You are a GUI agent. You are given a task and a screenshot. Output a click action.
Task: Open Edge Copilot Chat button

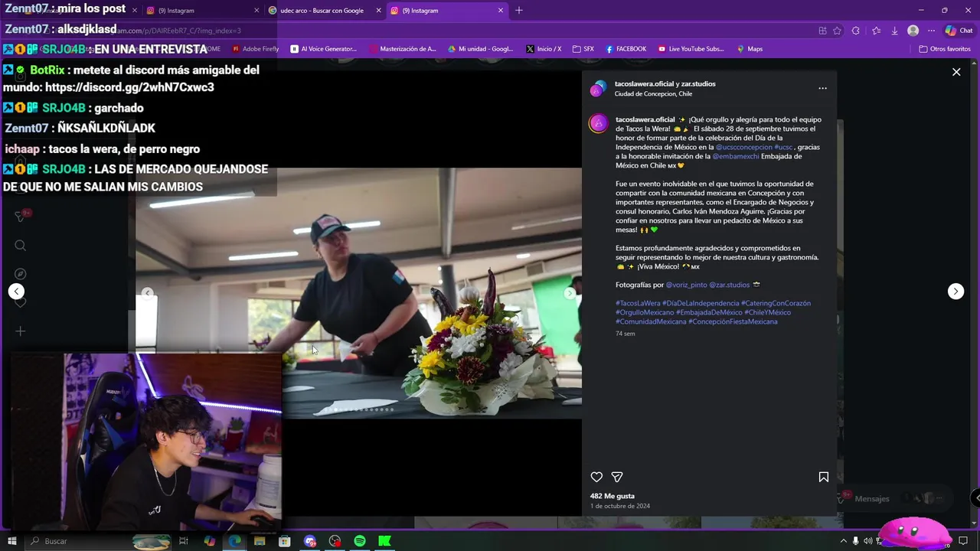(959, 31)
